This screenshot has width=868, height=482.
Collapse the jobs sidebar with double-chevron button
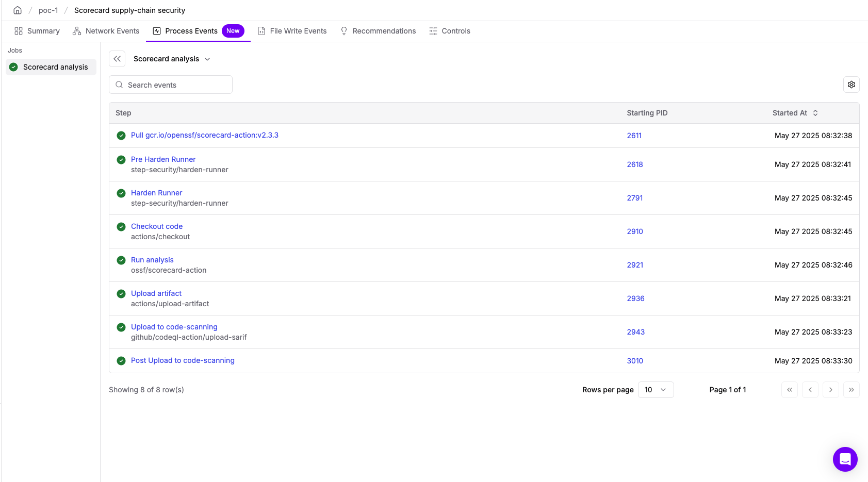[x=117, y=59]
